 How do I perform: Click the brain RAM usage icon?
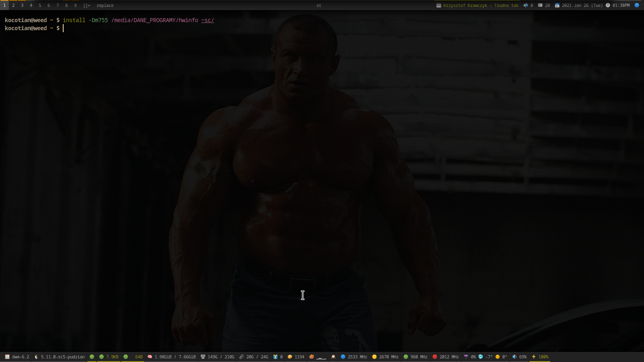tap(150, 357)
